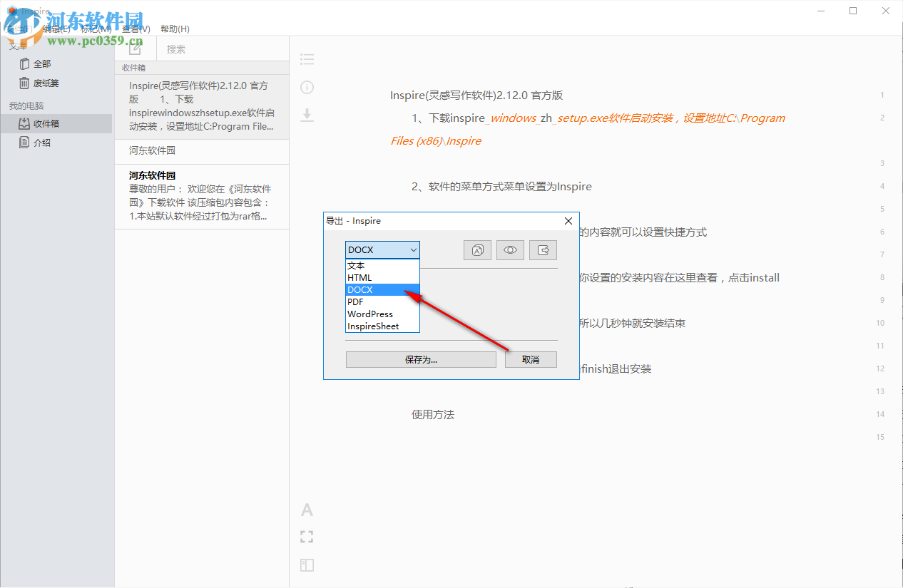This screenshot has width=903, height=588.
Task: Click the 保存为... button
Action: tap(421, 360)
